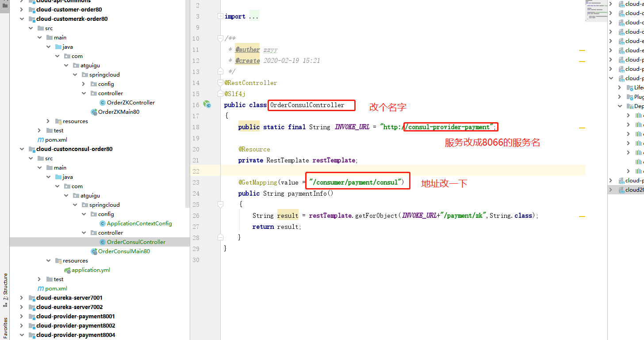Click the @create doc tag on line 12
Viewport: 644px width, 340px height.
(x=247, y=61)
